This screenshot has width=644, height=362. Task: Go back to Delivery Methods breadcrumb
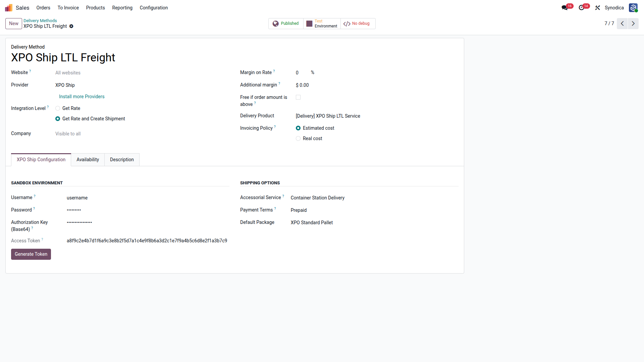[x=40, y=21]
